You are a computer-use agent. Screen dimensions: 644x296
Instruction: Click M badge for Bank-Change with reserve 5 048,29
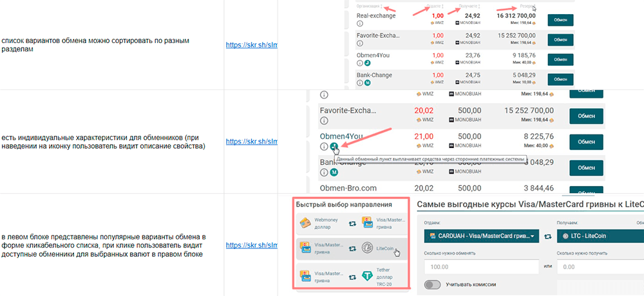[368, 82]
